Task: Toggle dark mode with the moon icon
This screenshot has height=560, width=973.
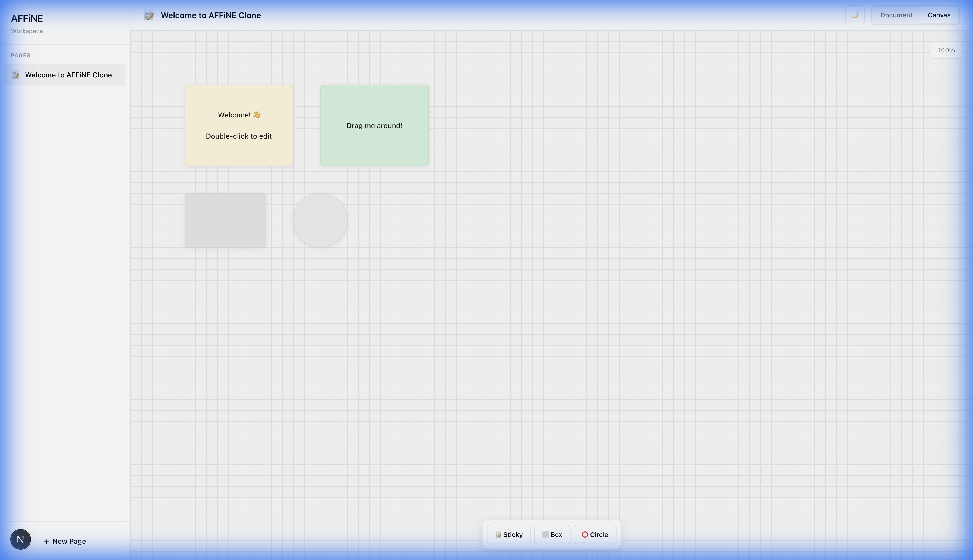Action: [x=855, y=15]
